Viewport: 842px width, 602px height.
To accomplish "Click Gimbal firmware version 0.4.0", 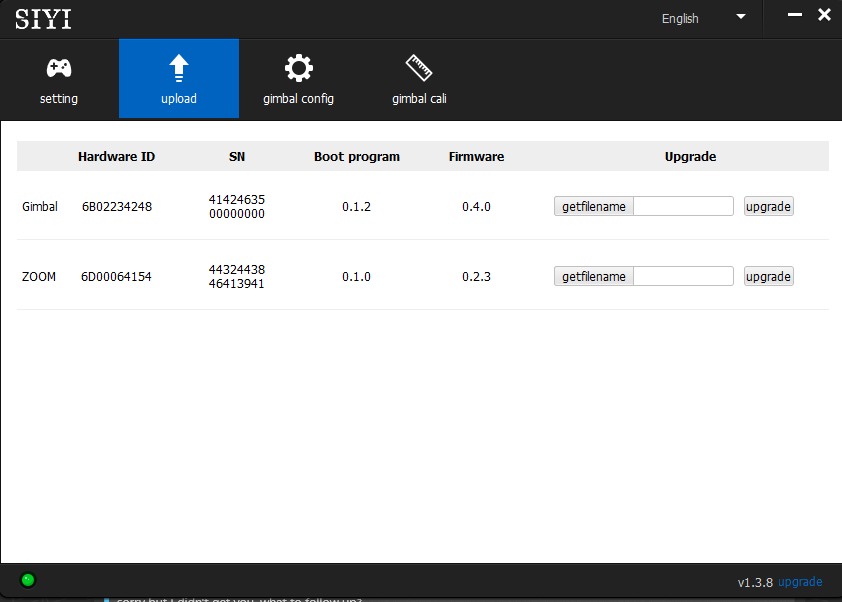I will pyautogui.click(x=476, y=207).
